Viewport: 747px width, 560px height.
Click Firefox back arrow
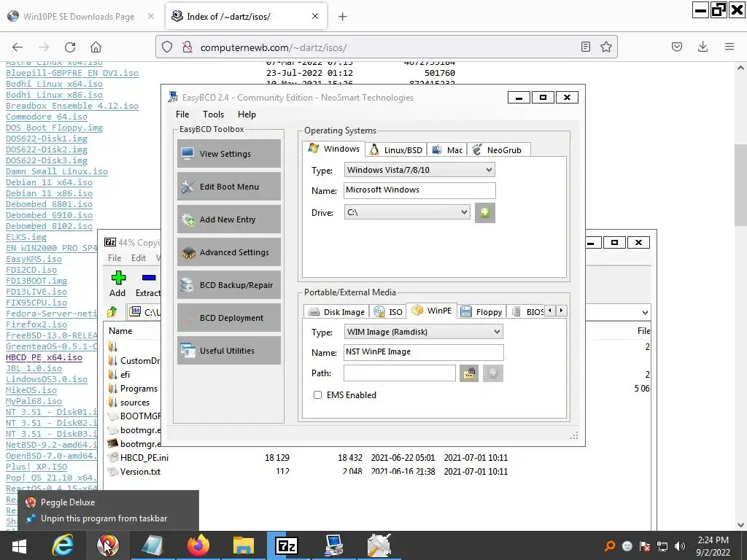pyautogui.click(x=18, y=47)
